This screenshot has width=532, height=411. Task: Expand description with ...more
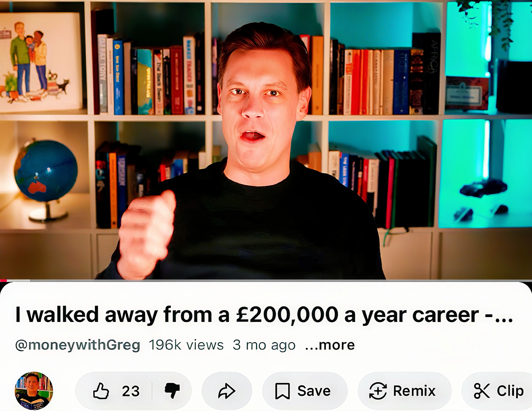pyautogui.click(x=330, y=345)
